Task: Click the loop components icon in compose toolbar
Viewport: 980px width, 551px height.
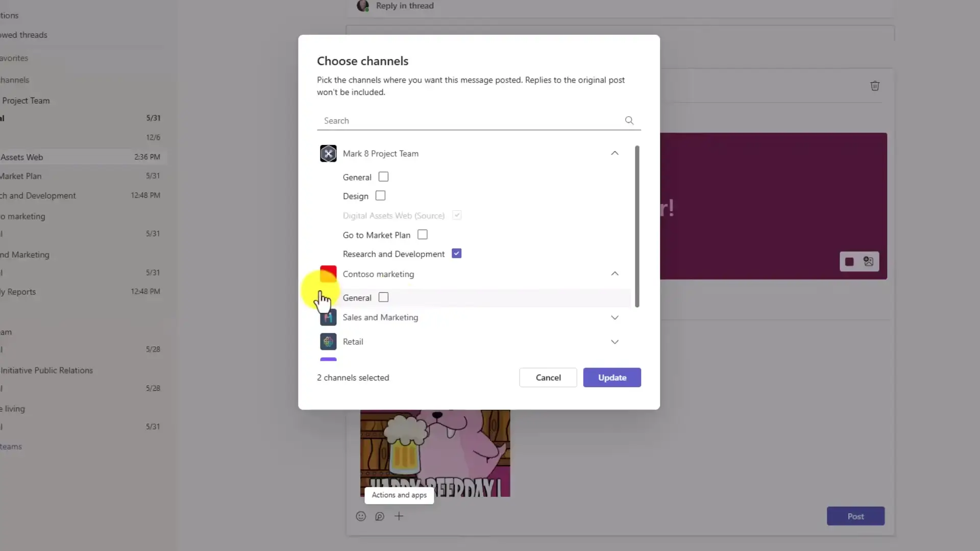Action: click(x=380, y=516)
